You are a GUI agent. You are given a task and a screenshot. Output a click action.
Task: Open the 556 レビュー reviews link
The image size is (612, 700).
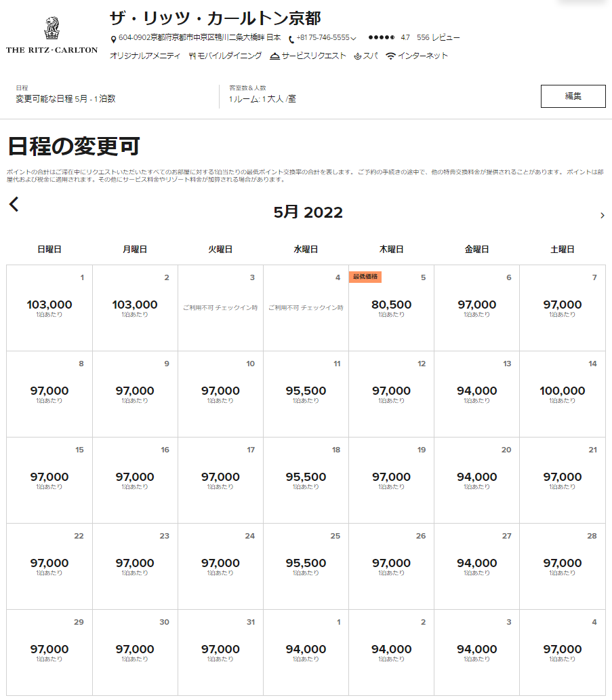point(438,38)
